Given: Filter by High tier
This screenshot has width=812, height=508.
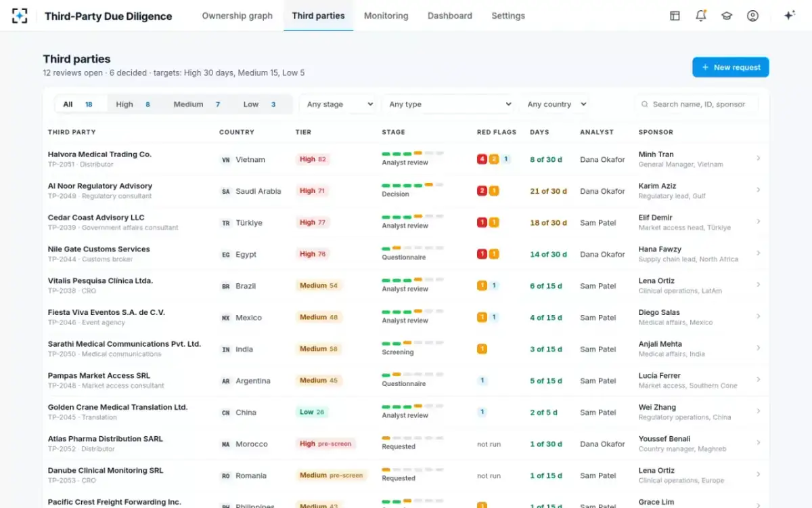Looking at the screenshot, I should [133, 104].
